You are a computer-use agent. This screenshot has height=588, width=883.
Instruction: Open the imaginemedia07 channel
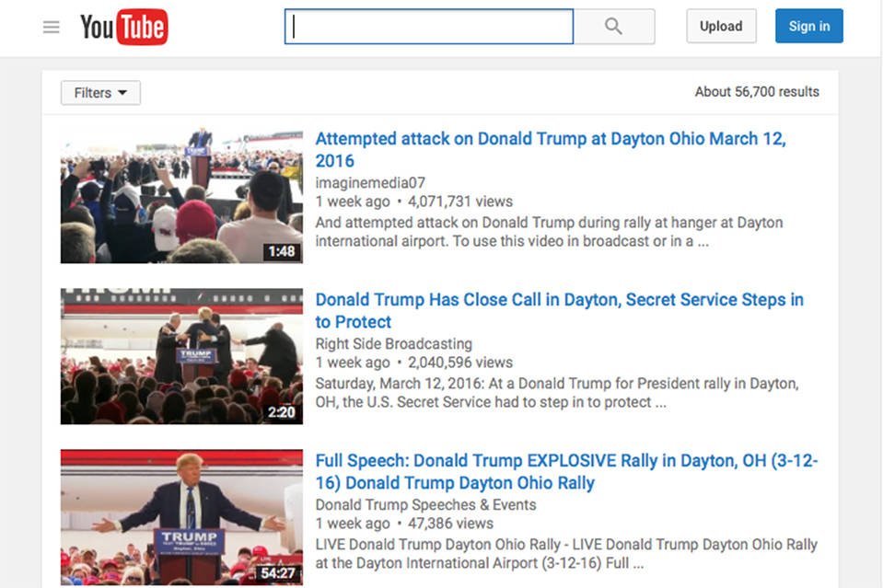pyautogui.click(x=370, y=183)
